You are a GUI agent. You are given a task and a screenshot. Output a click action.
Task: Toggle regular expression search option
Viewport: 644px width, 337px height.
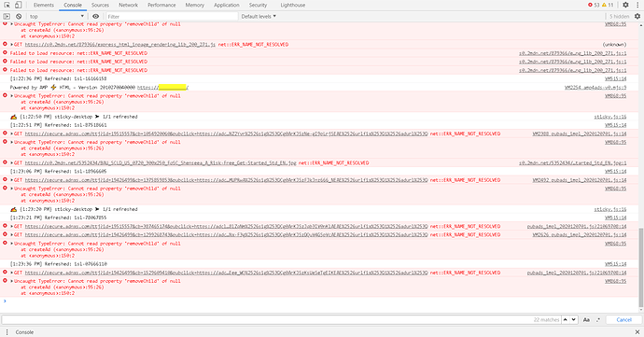coord(598,320)
